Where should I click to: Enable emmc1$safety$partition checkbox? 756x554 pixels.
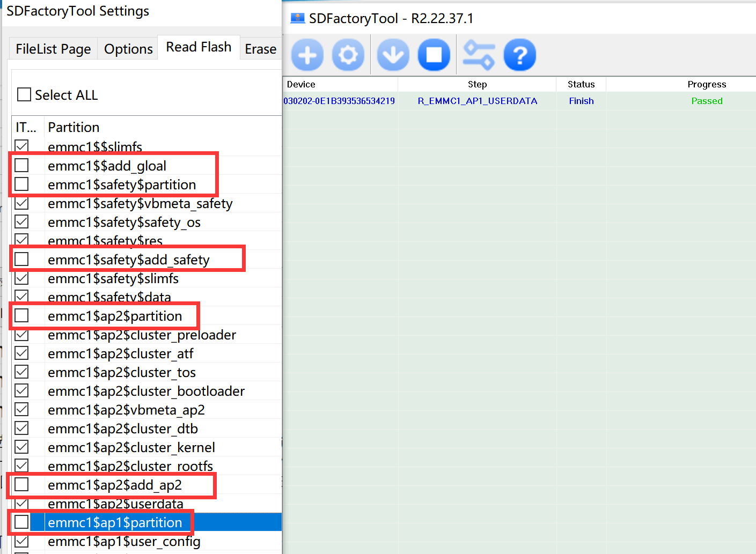[x=21, y=184]
